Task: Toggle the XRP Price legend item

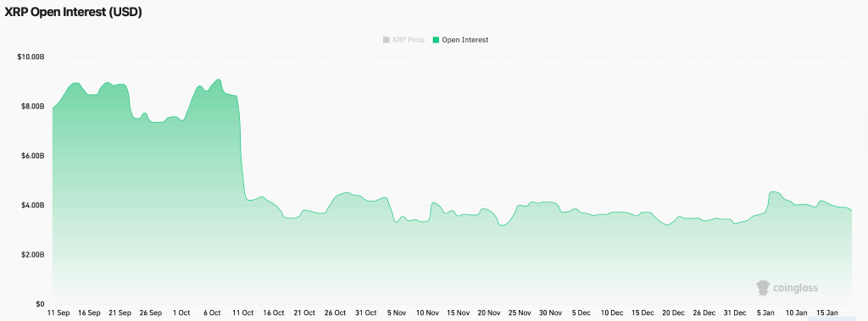Action: pyautogui.click(x=403, y=40)
